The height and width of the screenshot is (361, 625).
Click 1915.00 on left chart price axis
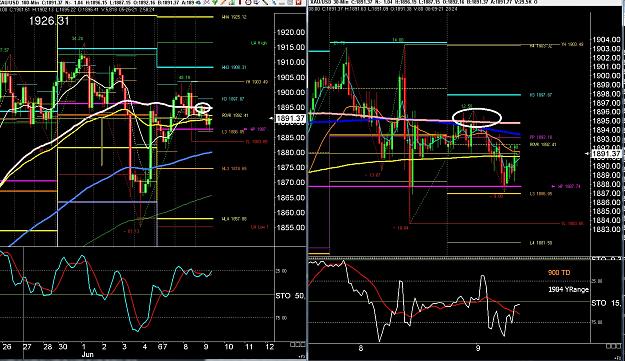tap(291, 47)
